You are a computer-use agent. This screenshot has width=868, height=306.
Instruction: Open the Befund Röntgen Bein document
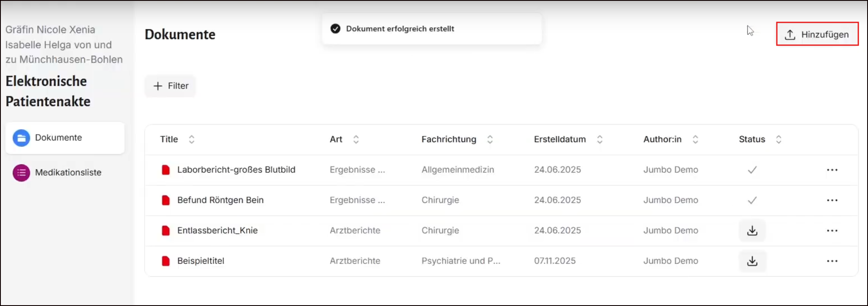(220, 200)
